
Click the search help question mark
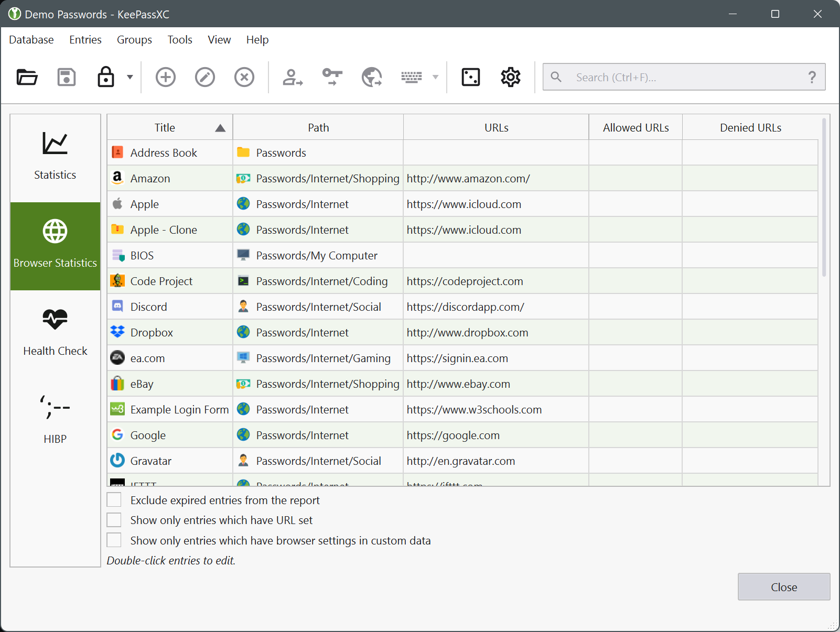(812, 78)
